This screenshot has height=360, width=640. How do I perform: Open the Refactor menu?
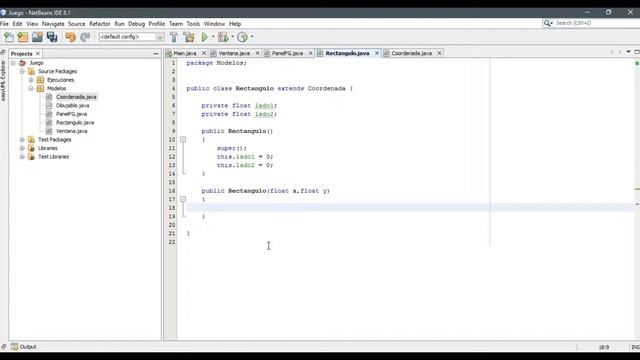(100, 24)
